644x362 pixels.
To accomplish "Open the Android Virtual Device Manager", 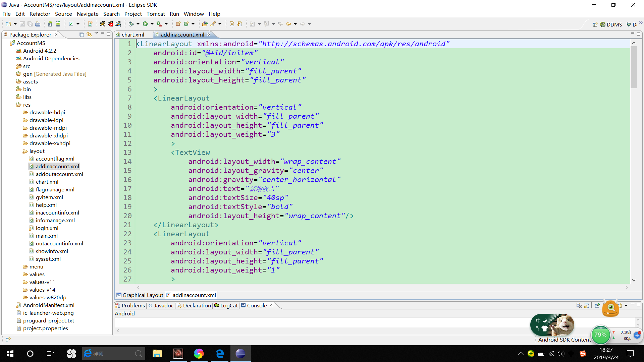I will tap(58, 23).
